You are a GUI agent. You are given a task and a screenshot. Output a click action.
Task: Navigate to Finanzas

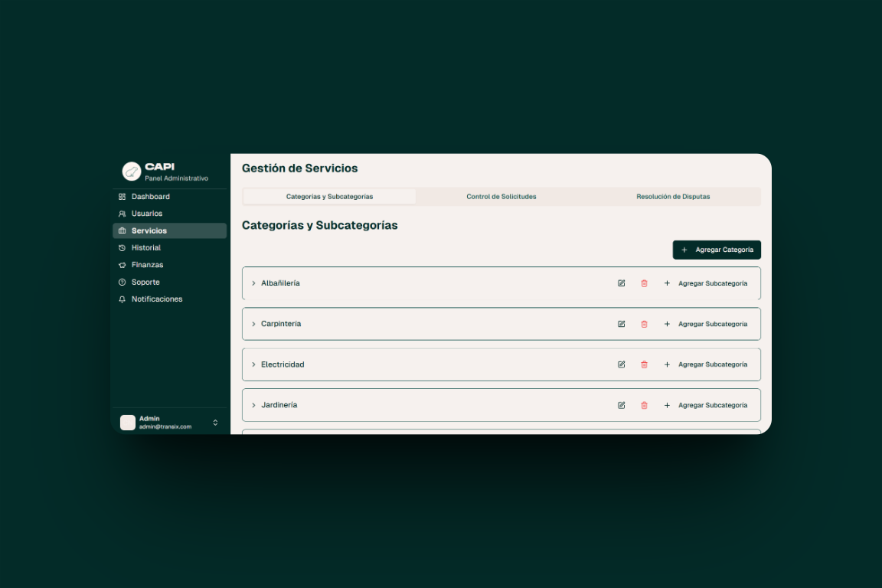tap(169, 265)
